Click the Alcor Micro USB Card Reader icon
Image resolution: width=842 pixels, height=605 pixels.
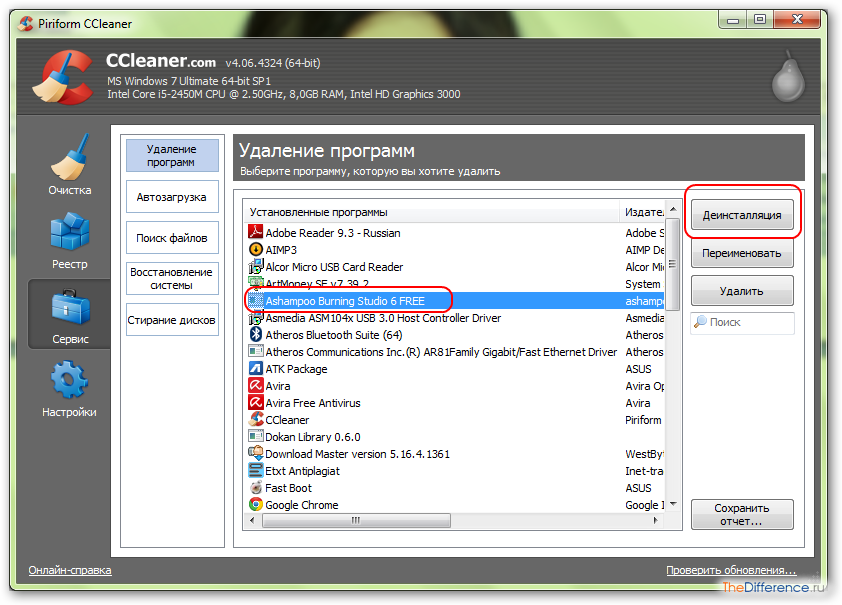click(255, 266)
